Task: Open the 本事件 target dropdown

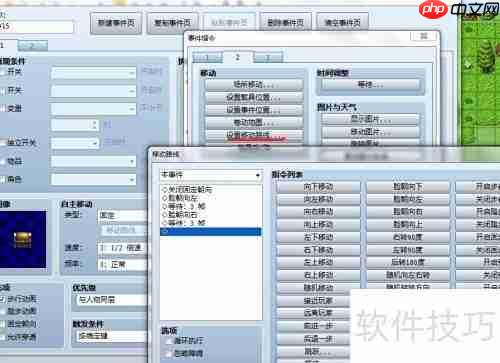Action: point(211,175)
